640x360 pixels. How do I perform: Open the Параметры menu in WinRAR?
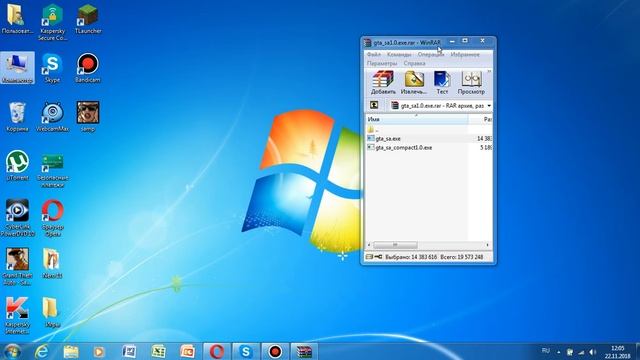[382, 63]
